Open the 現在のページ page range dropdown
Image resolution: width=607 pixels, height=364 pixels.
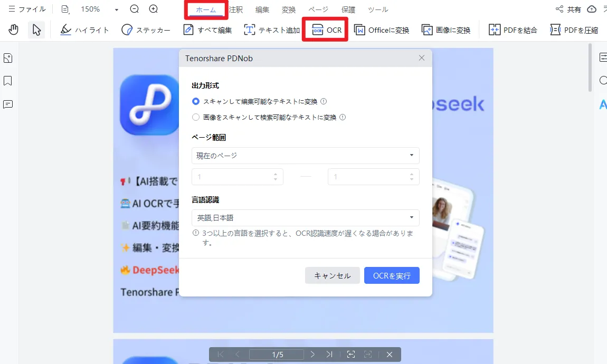click(x=306, y=156)
